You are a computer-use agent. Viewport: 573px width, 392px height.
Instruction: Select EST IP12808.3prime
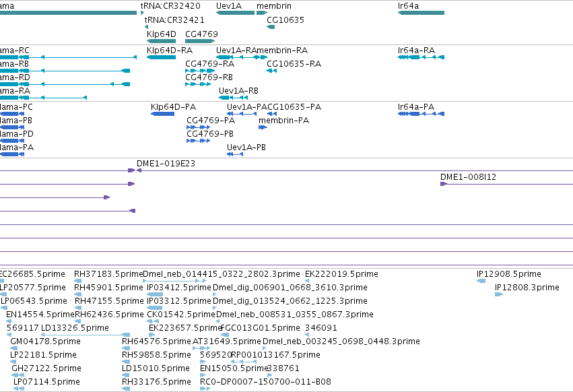[x=499, y=294]
